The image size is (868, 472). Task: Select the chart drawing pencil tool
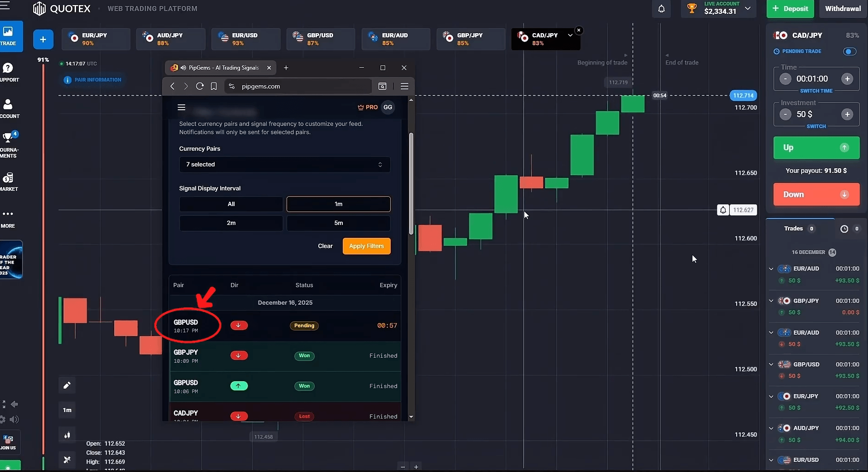(x=67, y=385)
